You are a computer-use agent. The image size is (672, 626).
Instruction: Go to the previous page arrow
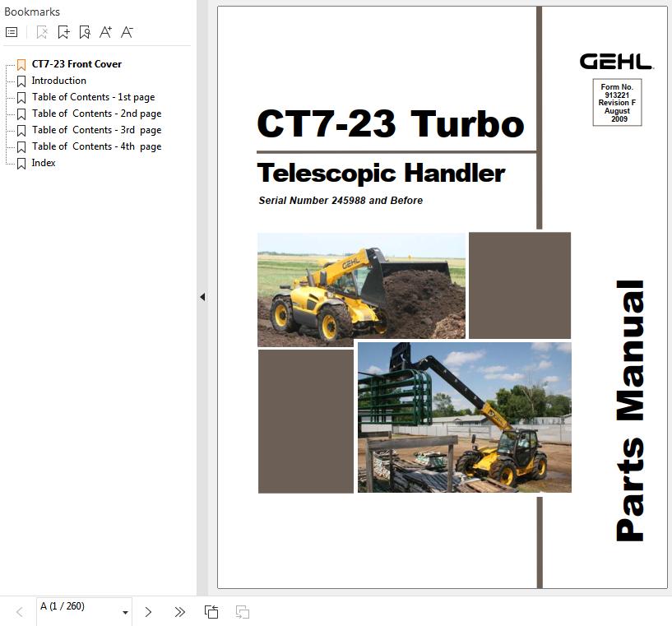click(x=20, y=612)
